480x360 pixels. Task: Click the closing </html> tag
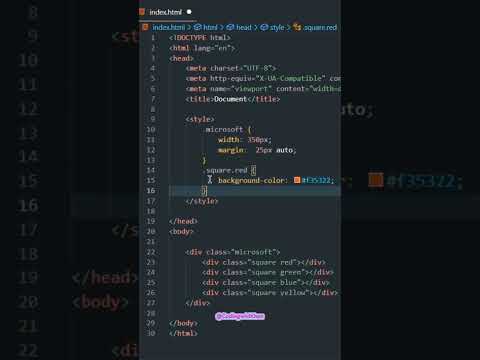183,333
